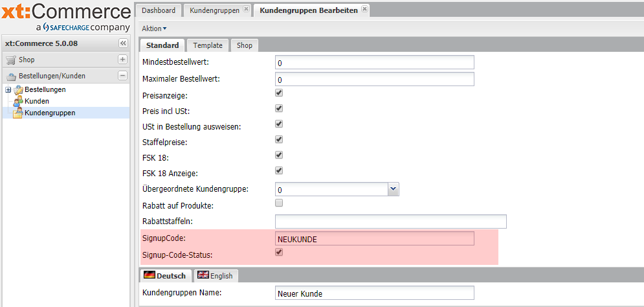The width and height of the screenshot is (644, 307).
Task: Open the Übergeordnete Kundengruppe dropdown
Action: tap(393, 189)
